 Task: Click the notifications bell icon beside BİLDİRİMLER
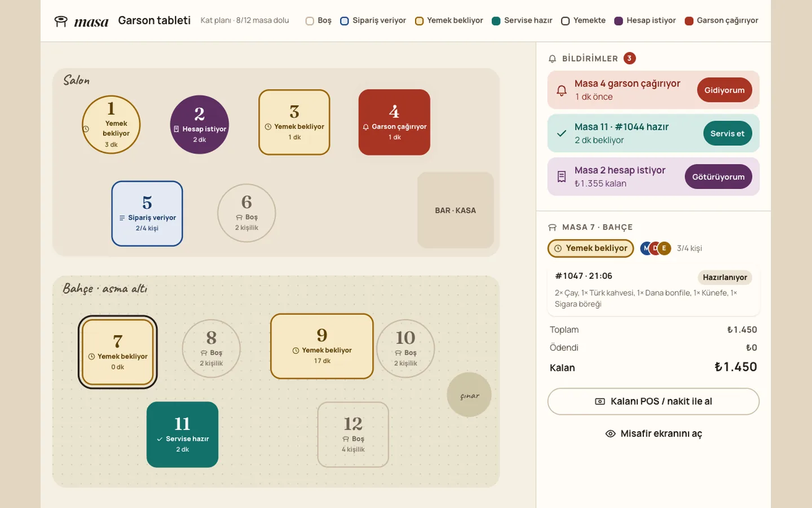coord(553,59)
